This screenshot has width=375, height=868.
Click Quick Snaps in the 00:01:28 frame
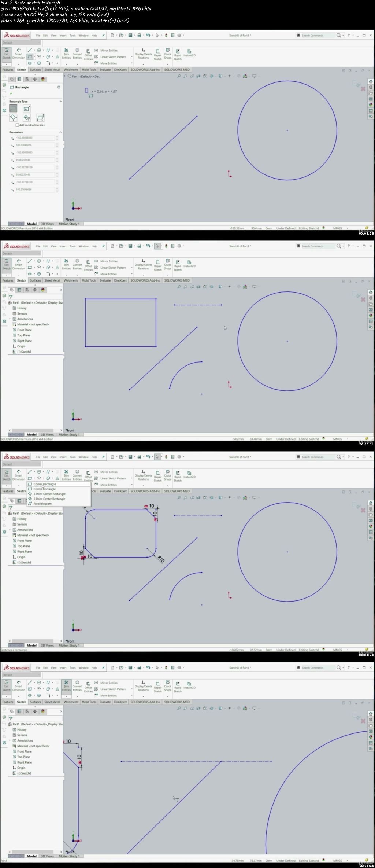[168, 54]
